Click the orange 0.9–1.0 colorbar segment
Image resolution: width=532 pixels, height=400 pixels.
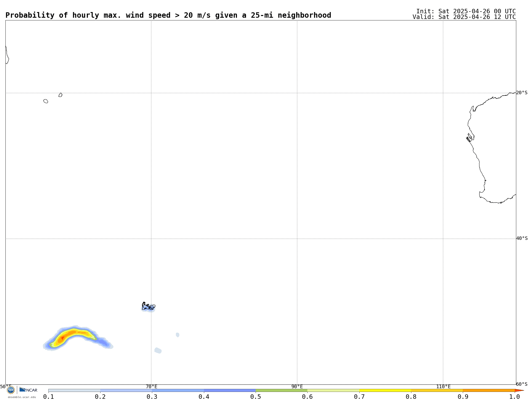pyautogui.click(x=489, y=390)
